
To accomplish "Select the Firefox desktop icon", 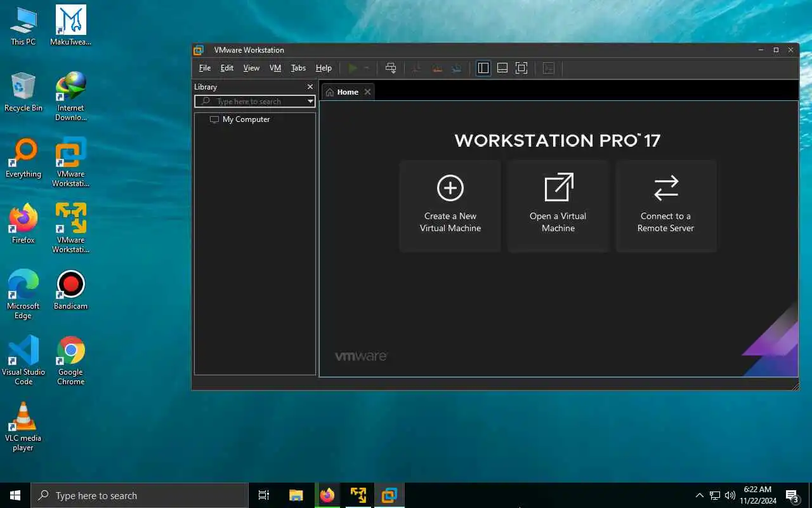I will pos(23,224).
